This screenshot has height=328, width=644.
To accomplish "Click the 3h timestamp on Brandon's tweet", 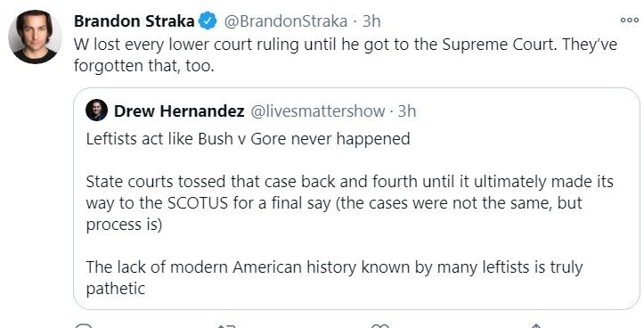I will [371, 21].
